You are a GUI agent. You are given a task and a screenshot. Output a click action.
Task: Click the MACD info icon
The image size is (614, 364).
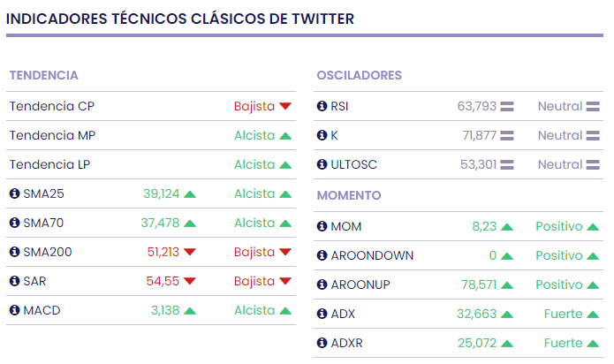14,310
